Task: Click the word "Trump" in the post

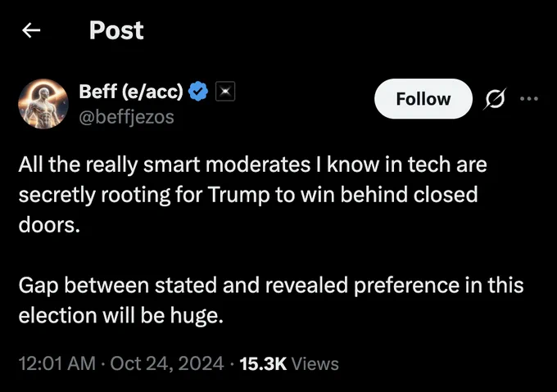Action: pyautogui.click(x=238, y=195)
